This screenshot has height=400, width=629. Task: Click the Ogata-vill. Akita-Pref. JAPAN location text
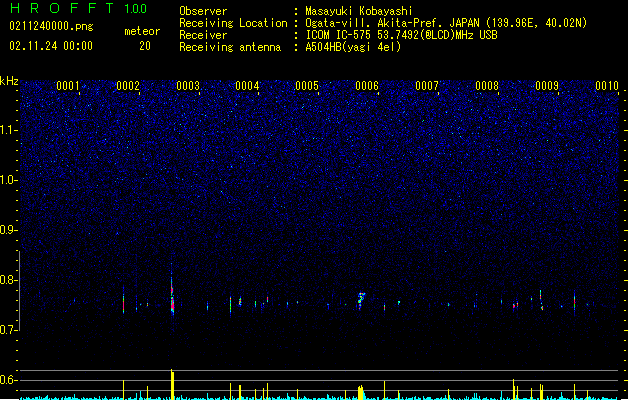pyautogui.click(x=446, y=23)
